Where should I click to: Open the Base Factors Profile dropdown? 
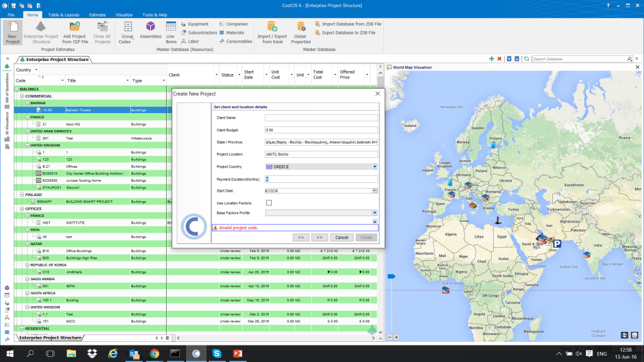coord(375,213)
